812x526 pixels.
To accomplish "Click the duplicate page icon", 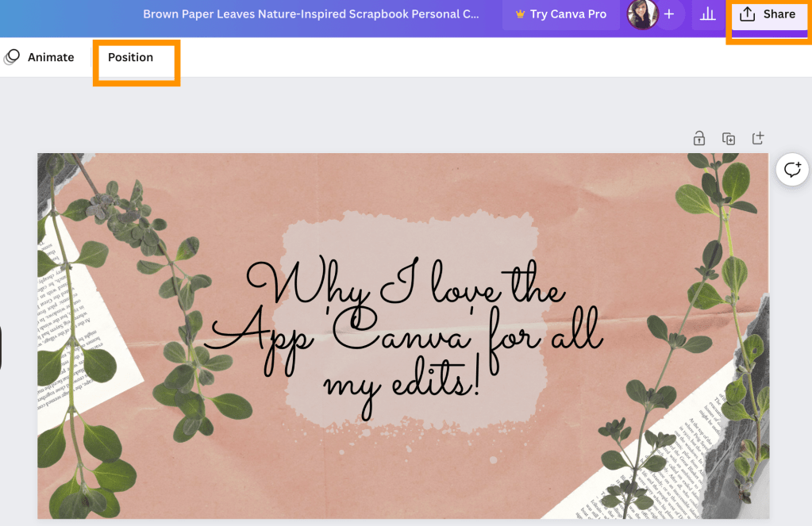I will [729, 139].
